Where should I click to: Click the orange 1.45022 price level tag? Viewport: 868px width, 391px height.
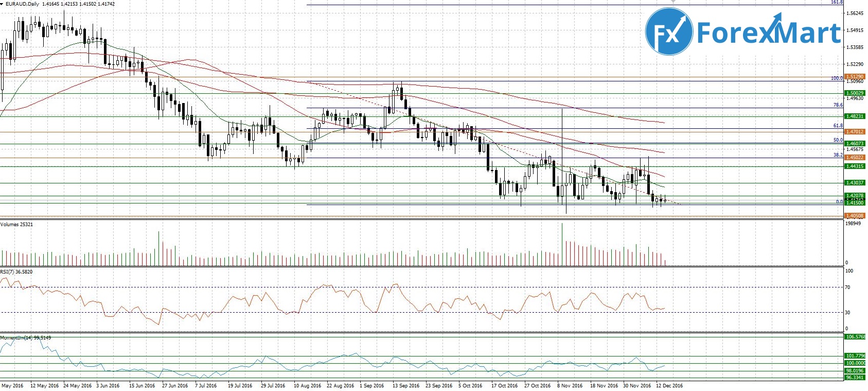click(x=854, y=158)
